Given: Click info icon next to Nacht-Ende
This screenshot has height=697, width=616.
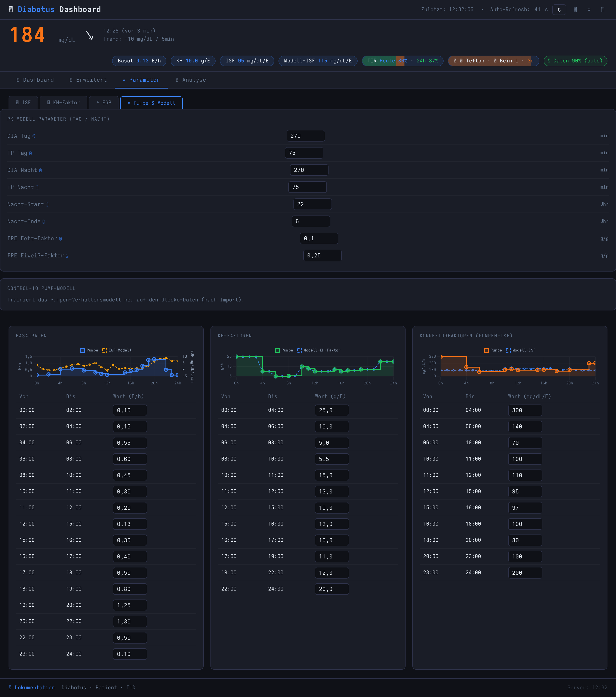Looking at the screenshot, I should tap(44, 222).
